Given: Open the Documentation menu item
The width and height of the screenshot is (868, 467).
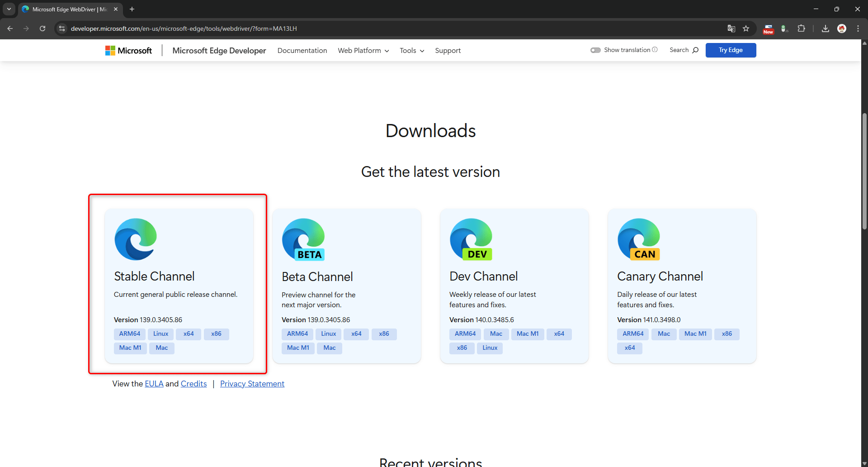Looking at the screenshot, I should (302, 51).
